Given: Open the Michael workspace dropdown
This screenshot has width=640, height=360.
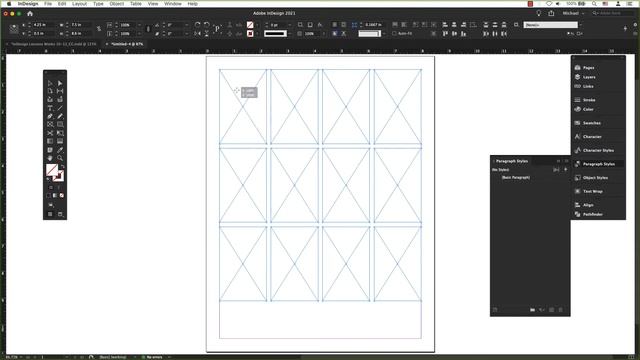Looking at the screenshot, I should (x=573, y=13).
